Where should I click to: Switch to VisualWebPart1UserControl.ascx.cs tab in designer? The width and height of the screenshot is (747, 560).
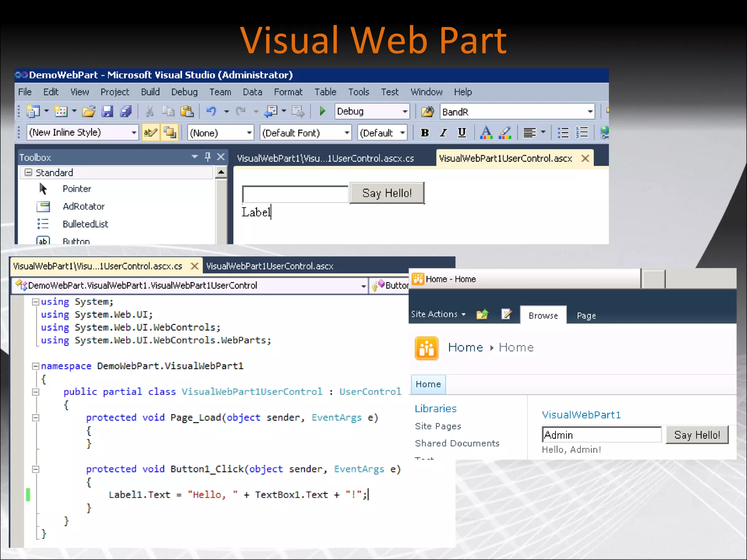(325, 158)
